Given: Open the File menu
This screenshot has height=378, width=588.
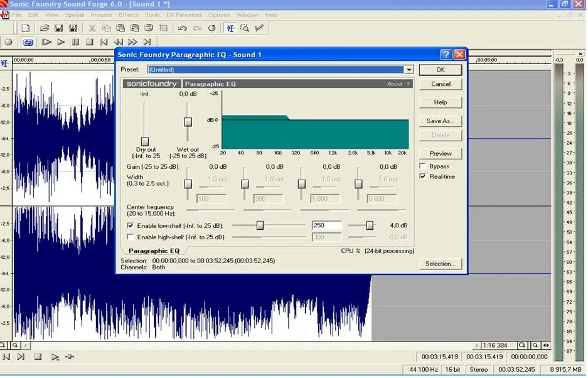Looking at the screenshot, I should pos(17,15).
